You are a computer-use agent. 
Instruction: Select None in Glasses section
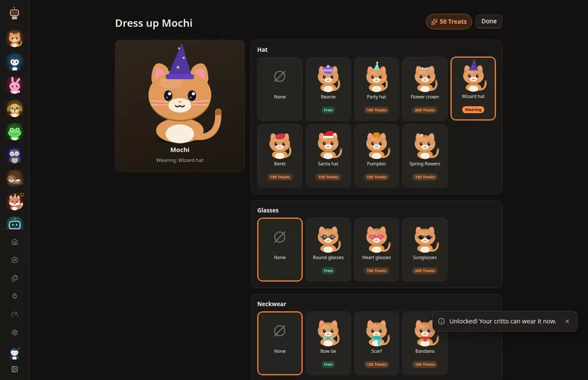coord(280,249)
